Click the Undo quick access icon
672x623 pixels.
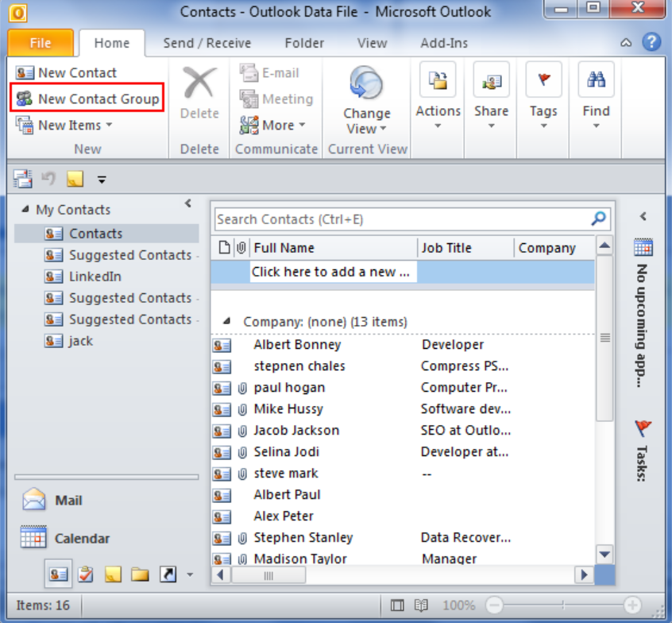pyautogui.click(x=48, y=178)
